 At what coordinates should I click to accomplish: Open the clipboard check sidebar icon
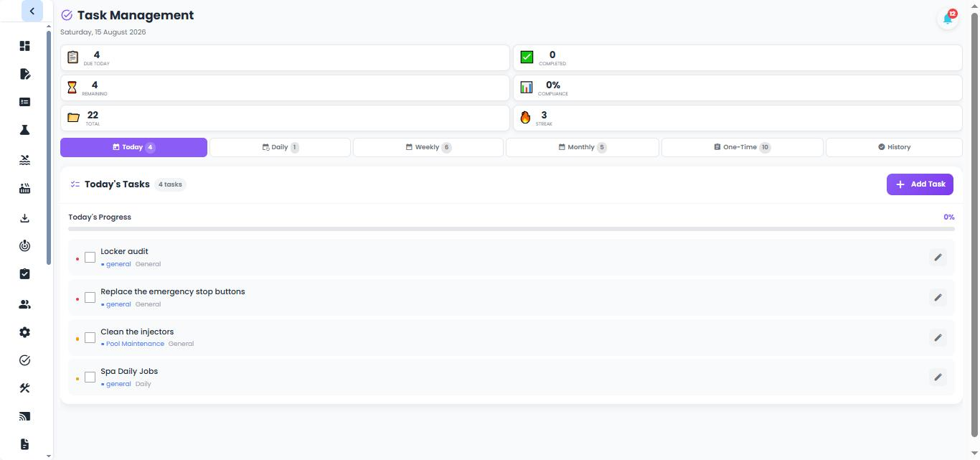click(x=24, y=274)
